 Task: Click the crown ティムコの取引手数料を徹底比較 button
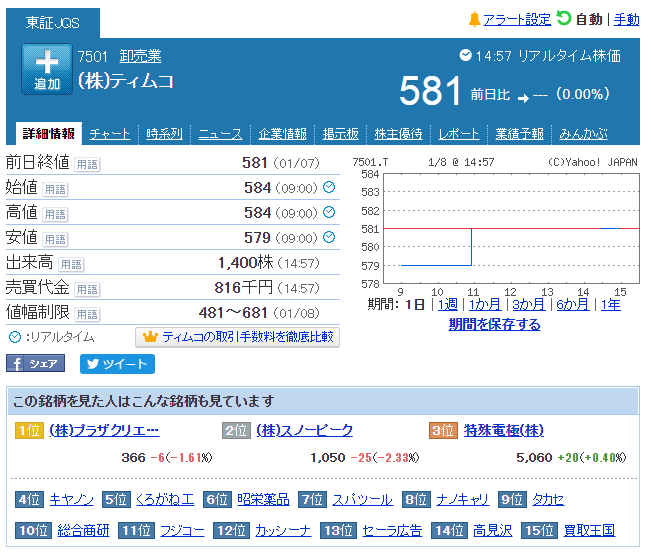[x=237, y=337]
